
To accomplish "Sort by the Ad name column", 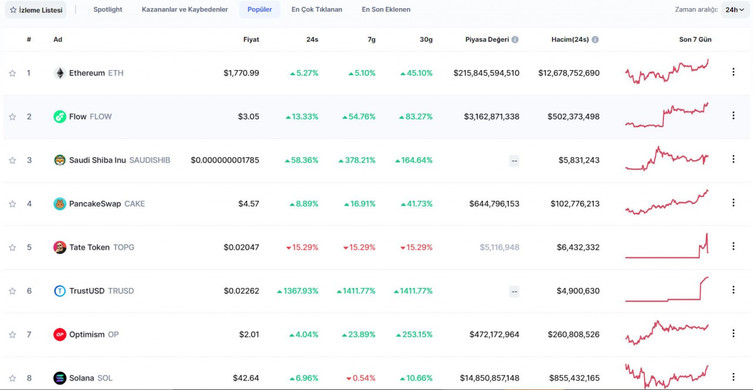I will pyautogui.click(x=58, y=40).
